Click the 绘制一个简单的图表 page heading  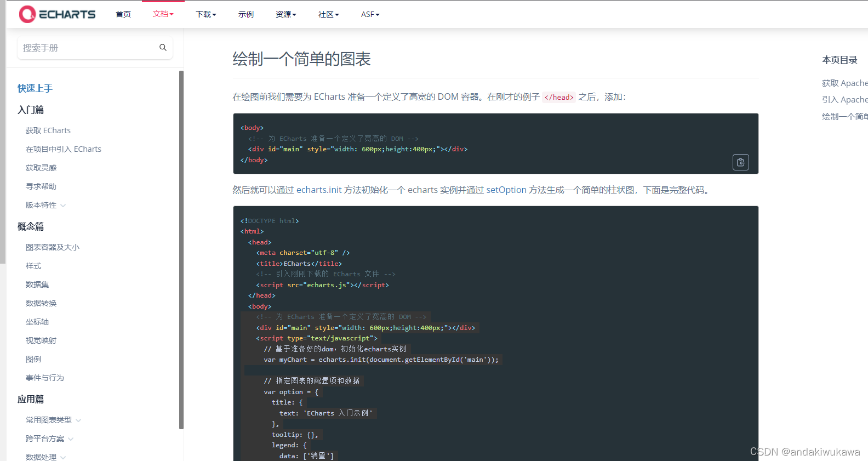(x=301, y=59)
